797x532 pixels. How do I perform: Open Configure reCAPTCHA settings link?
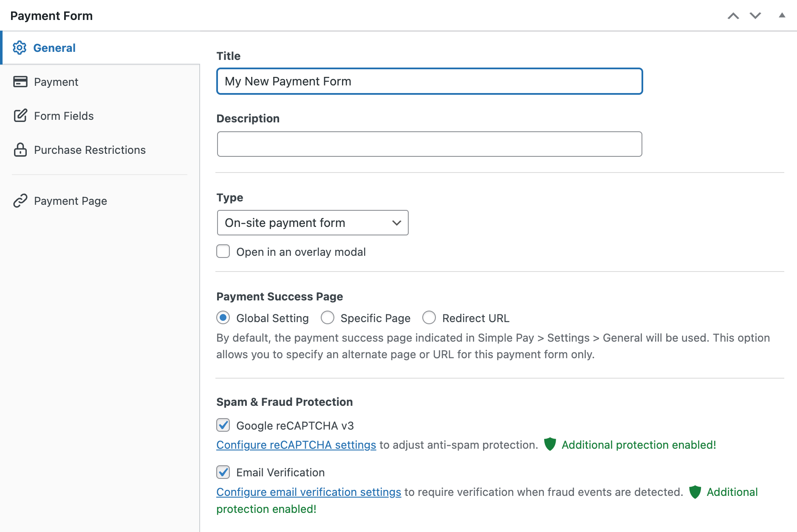coord(296,444)
